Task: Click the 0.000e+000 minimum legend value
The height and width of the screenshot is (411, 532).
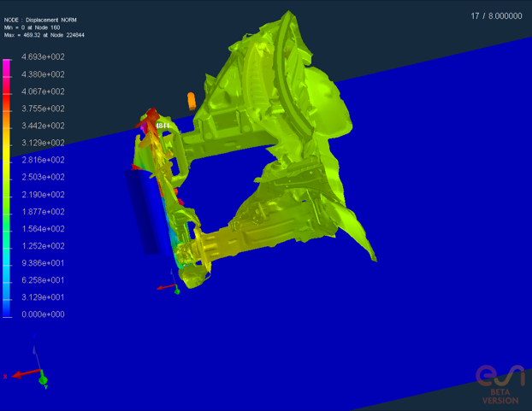Action: pyautogui.click(x=44, y=314)
